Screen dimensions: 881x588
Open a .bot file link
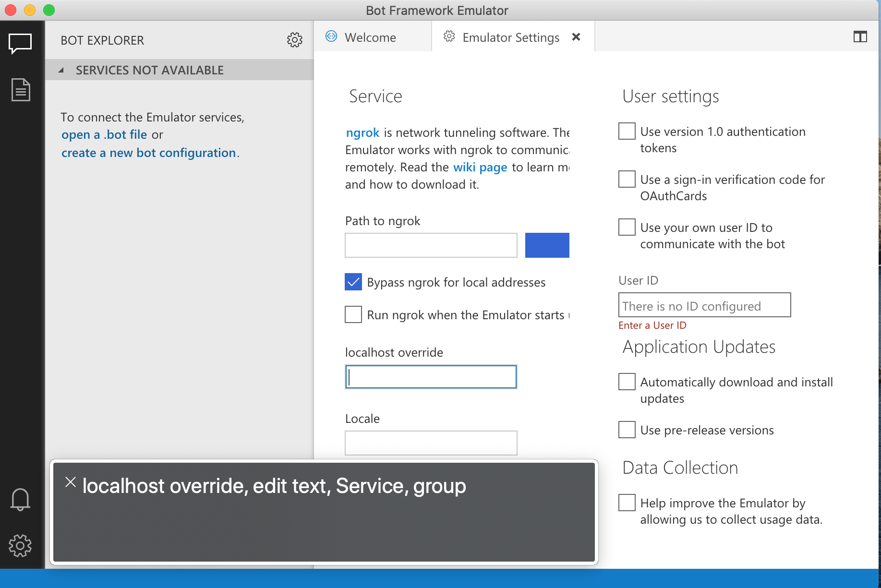point(104,134)
